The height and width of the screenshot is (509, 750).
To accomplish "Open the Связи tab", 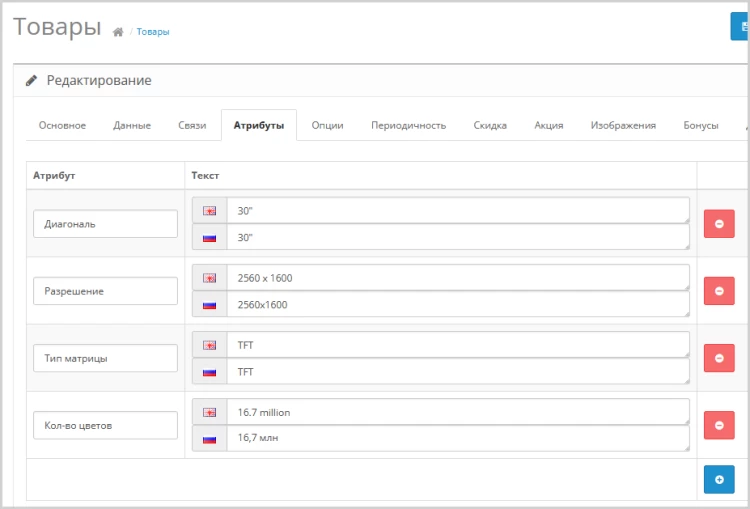I will [192, 125].
